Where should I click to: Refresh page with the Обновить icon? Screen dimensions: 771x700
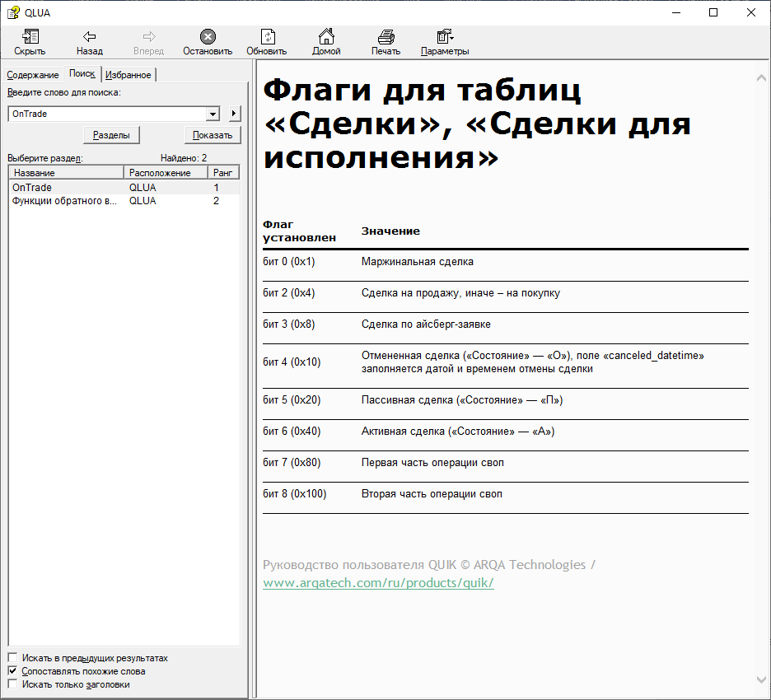pos(267,37)
